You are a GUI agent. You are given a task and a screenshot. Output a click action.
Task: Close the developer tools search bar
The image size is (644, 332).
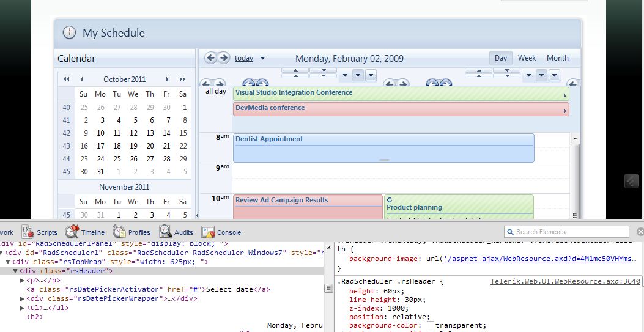point(640,232)
